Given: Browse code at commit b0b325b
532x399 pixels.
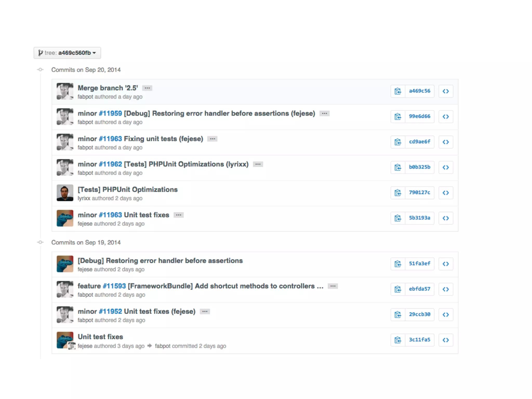Looking at the screenshot, I should pos(446,167).
